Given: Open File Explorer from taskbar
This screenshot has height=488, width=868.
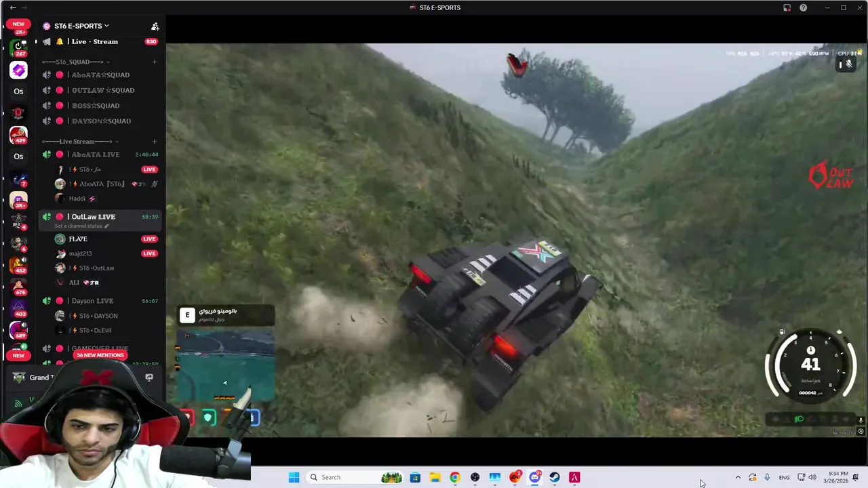Looking at the screenshot, I should pos(435,477).
